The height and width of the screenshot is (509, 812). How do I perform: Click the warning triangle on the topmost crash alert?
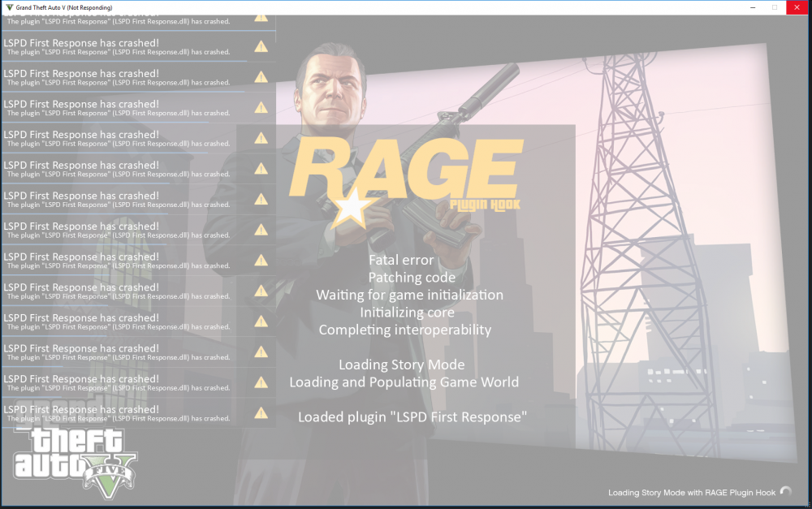pos(261,15)
